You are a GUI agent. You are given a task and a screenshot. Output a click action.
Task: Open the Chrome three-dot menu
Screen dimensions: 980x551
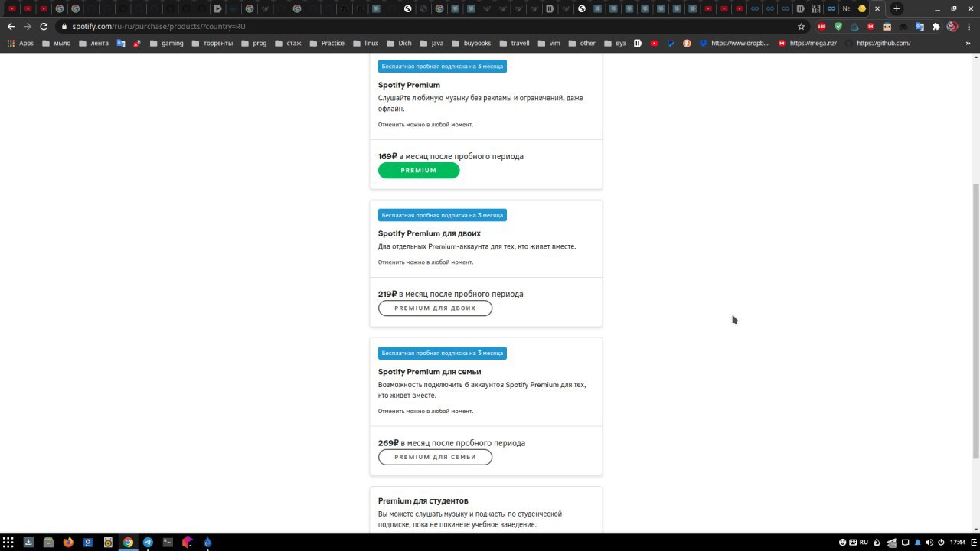[x=969, y=26]
